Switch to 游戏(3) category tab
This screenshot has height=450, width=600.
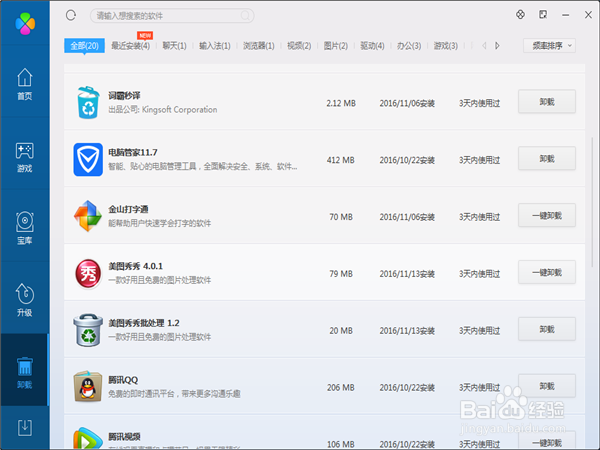pos(445,46)
